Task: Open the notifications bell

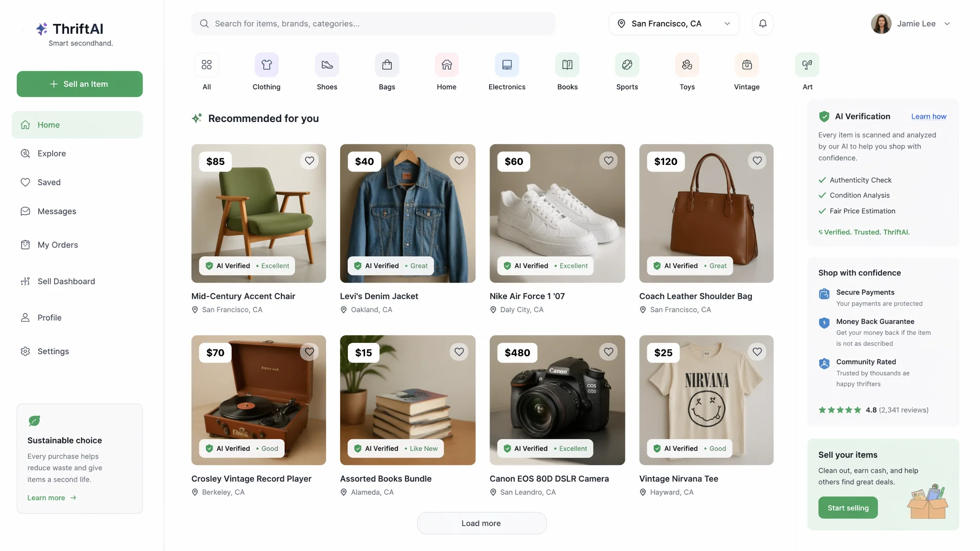Action: (x=763, y=23)
